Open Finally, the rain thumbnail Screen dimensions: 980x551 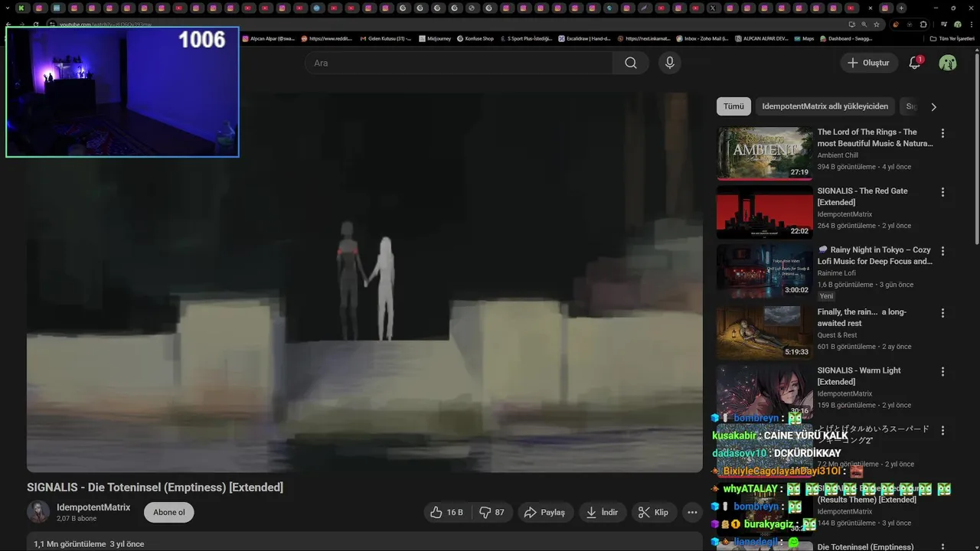pyautogui.click(x=765, y=333)
